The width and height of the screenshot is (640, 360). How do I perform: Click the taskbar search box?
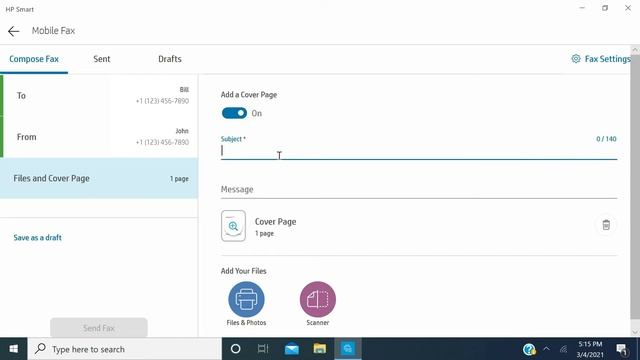(x=124, y=349)
